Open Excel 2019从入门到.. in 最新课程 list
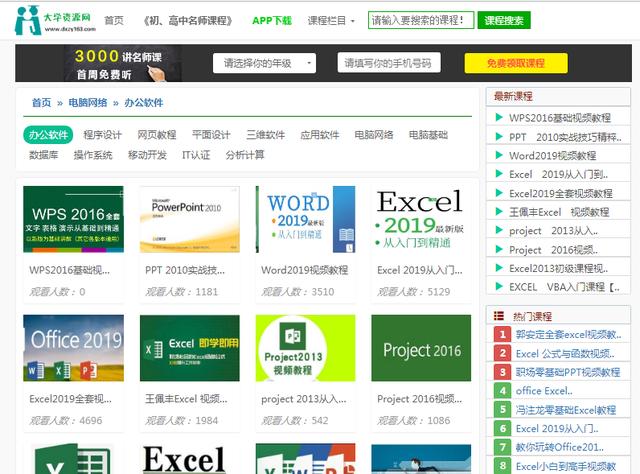Image resolution: width=640 pixels, height=474 pixels. click(x=558, y=174)
